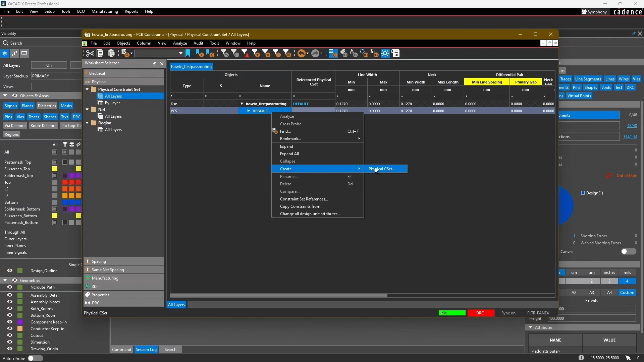
Task: Click the funnel icon with red warning
Action: coord(246,53)
